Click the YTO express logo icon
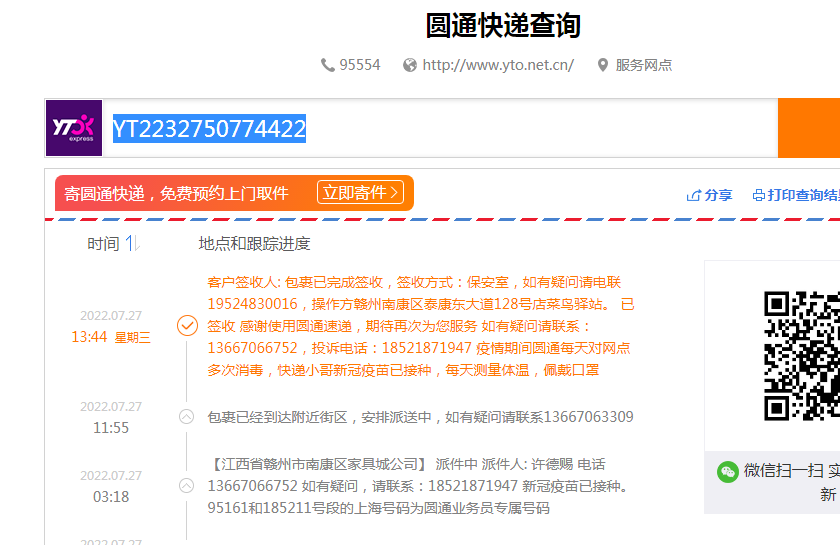The height and width of the screenshot is (545, 840). tap(74, 128)
